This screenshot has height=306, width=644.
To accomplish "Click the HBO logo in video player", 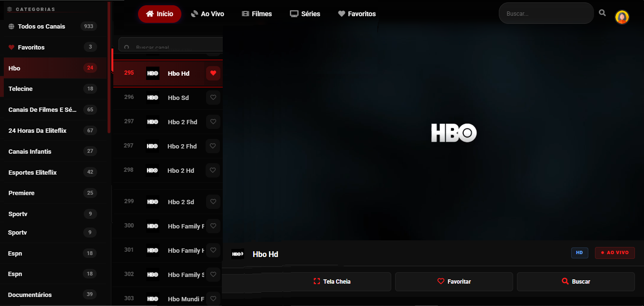I will click(454, 133).
